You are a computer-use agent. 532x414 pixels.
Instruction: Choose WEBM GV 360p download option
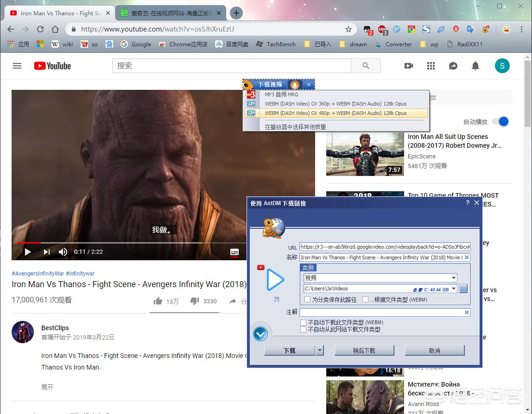[336, 104]
